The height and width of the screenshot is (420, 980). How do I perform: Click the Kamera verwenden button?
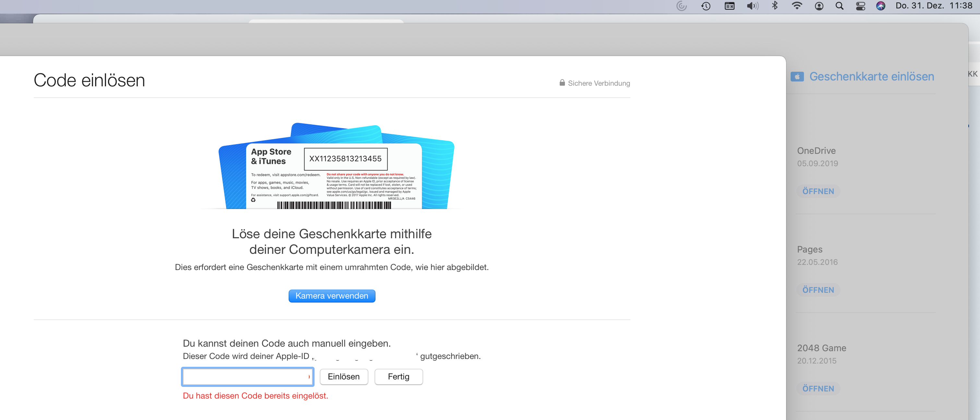click(331, 296)
